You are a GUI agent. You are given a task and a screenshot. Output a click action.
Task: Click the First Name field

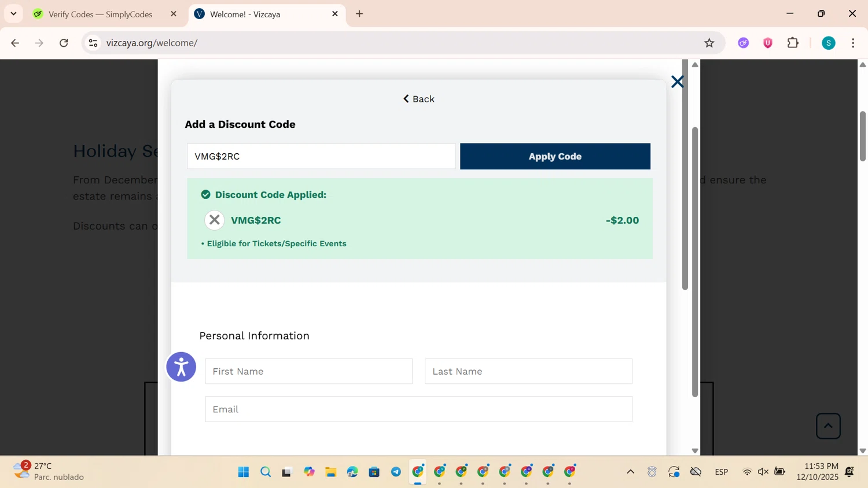308,371
